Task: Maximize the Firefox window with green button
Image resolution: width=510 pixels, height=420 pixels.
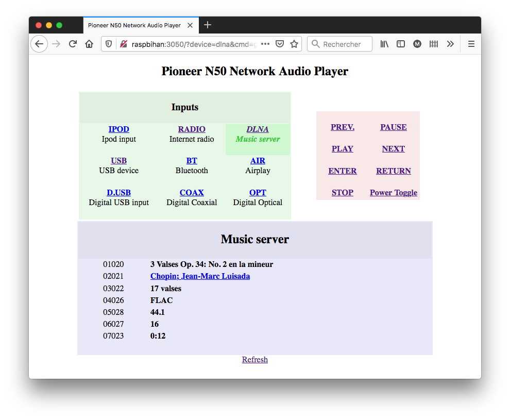Action: tap(59, 25)
